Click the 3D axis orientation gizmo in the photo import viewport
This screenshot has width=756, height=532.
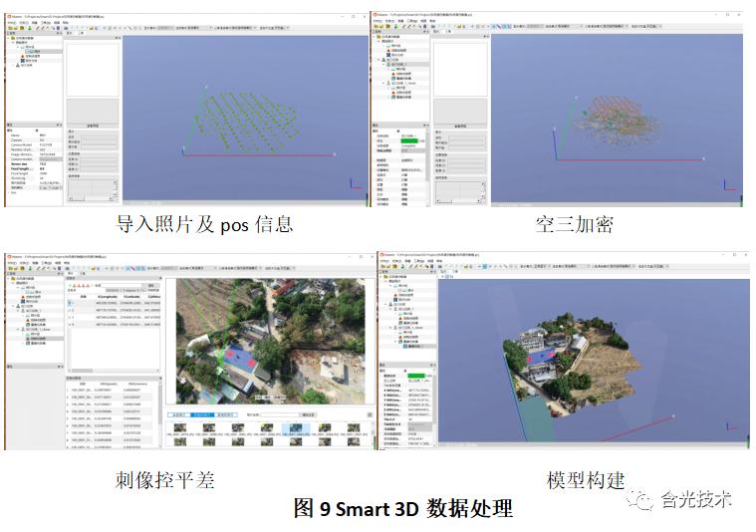point(184,149)
